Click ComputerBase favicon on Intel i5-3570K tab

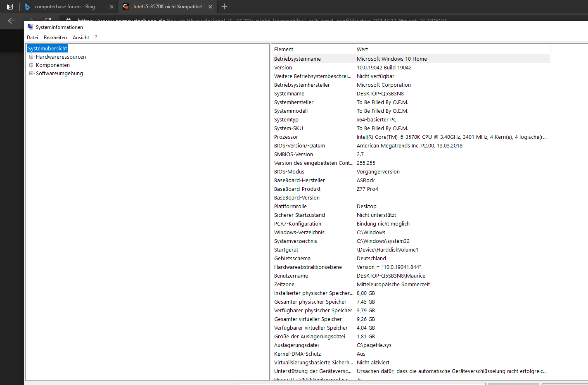click(x=126, y=7)
